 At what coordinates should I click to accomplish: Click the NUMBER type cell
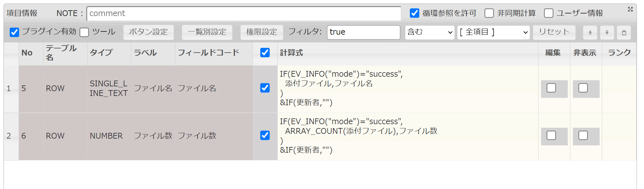(x=109, y=137)
